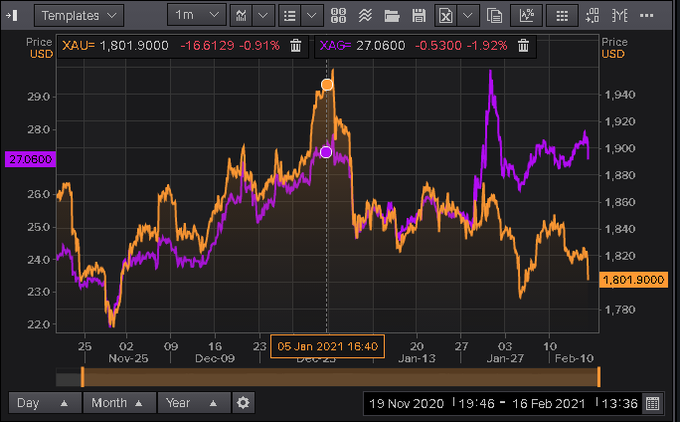Click the orange range navigator bar
This screenshot has width=680, height=422.
click(340, 376)
